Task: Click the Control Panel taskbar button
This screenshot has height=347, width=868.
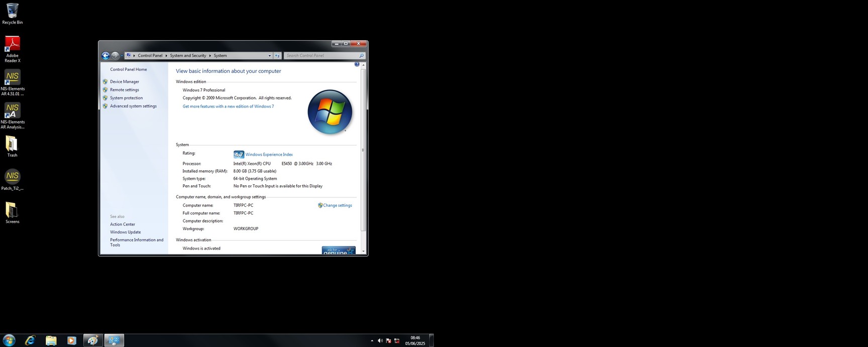Action: point(114,340)
